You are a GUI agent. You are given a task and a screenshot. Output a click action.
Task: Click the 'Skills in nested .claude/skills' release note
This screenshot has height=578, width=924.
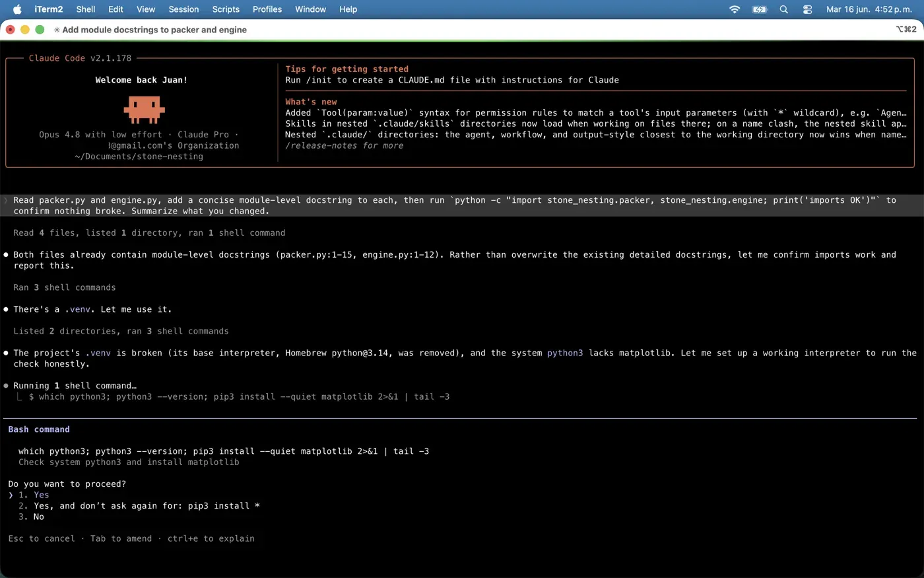(x=596, y=124)
